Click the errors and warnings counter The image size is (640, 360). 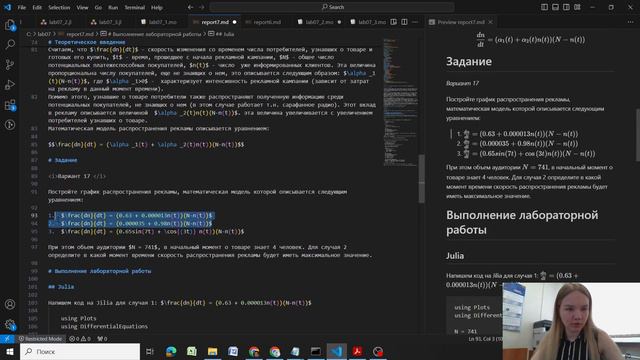click(80, 339)
